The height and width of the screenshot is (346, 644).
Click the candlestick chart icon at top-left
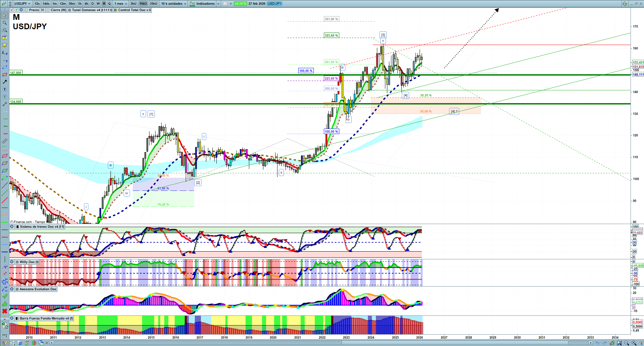tap(5, 4)
